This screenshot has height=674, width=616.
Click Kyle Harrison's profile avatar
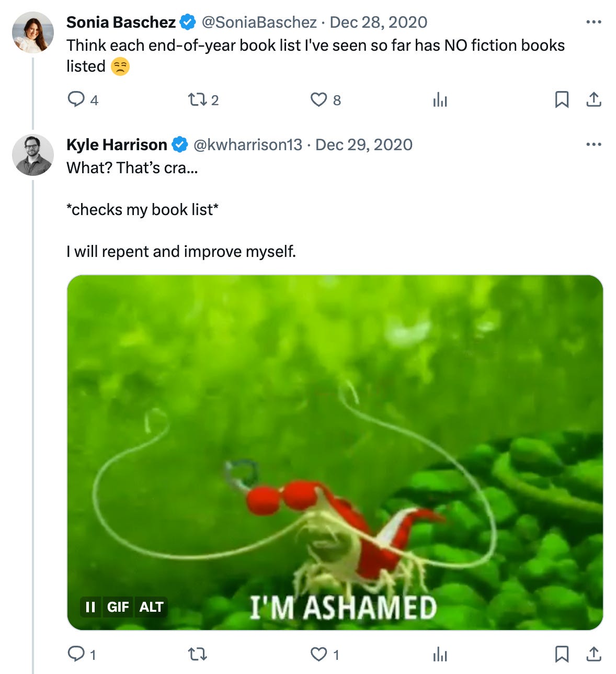click(x=33, y=155)
